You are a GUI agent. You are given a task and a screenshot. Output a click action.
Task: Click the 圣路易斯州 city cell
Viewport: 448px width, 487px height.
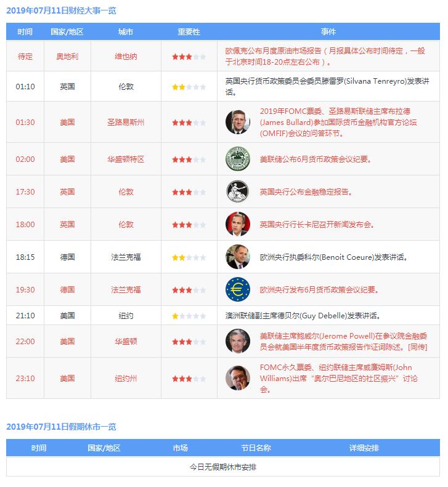coord(126,122)
